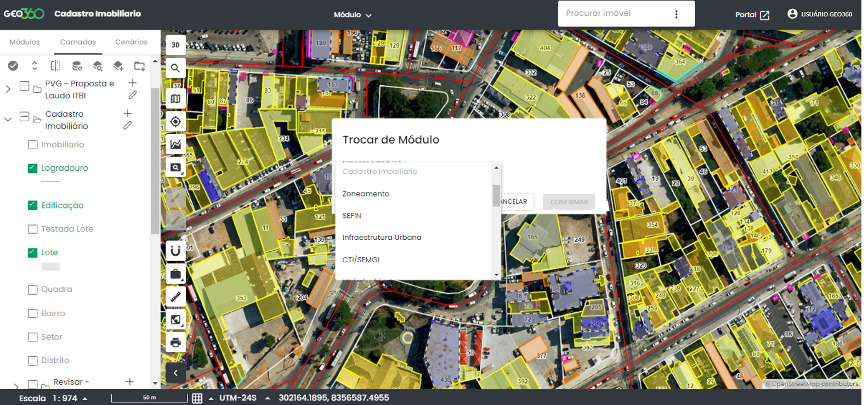This screenshot has height=405, width=868.
Task: Edit the Cadastro Imobiliário layer group
Action: (128, 126)
